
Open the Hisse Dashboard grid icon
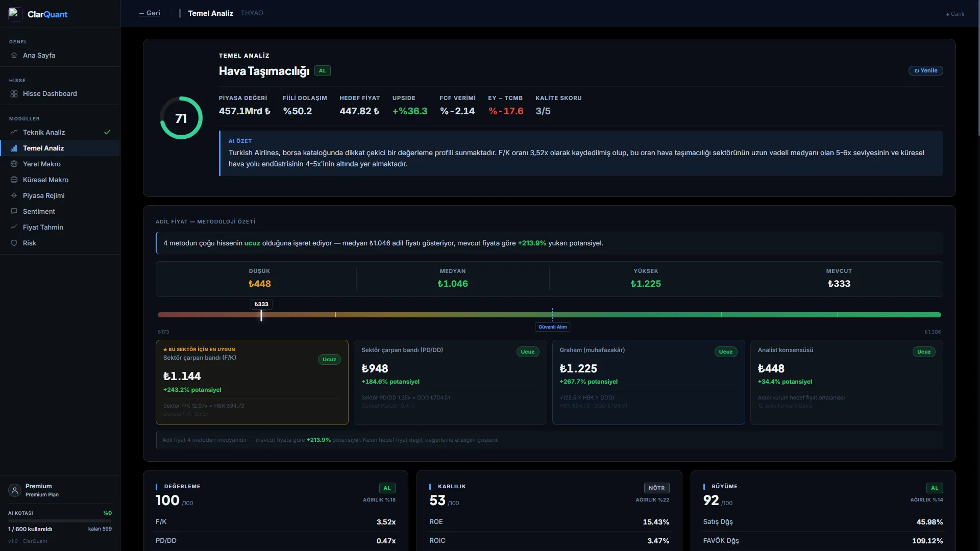pos(14,94)
